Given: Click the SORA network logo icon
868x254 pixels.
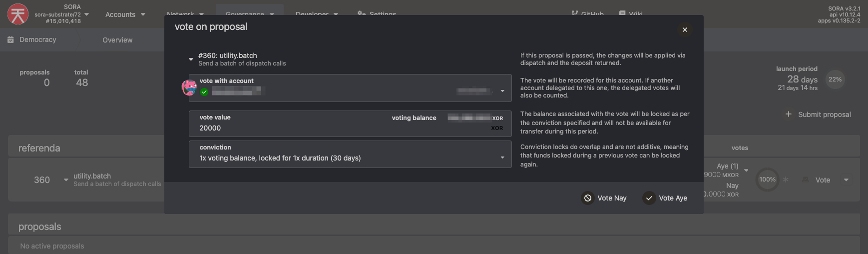Looking at the screenshot, I should [x=18, y=14].
